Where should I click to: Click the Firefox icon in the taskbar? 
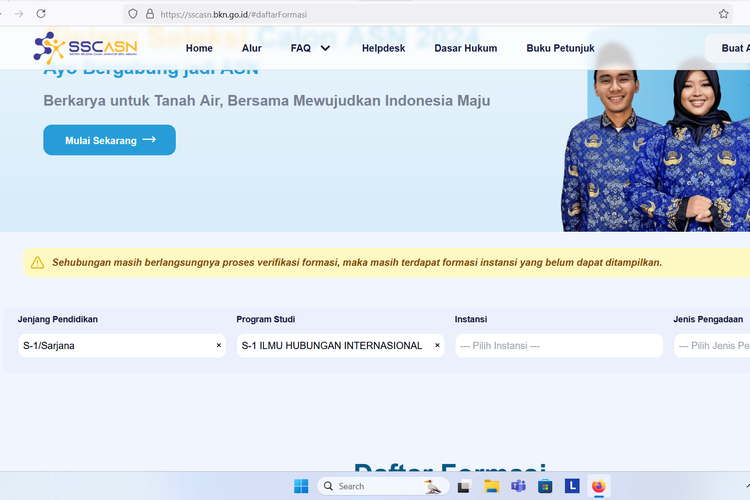point(599,486)
